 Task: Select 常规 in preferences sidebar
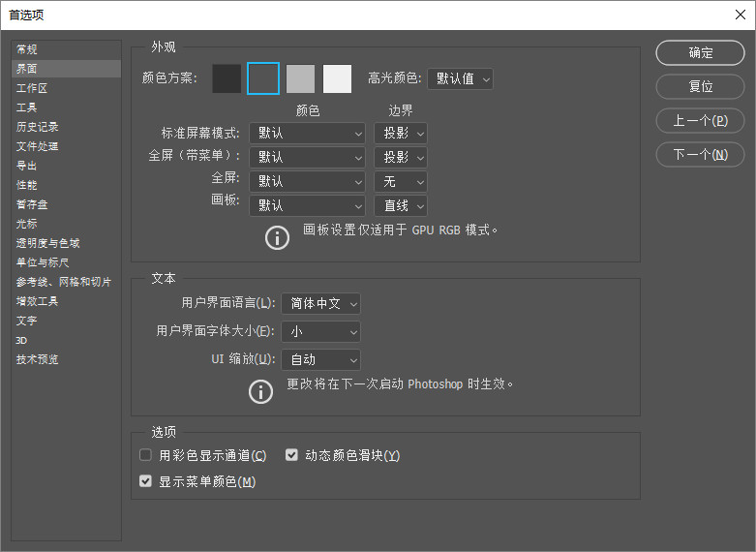click(x=66, y=49)
